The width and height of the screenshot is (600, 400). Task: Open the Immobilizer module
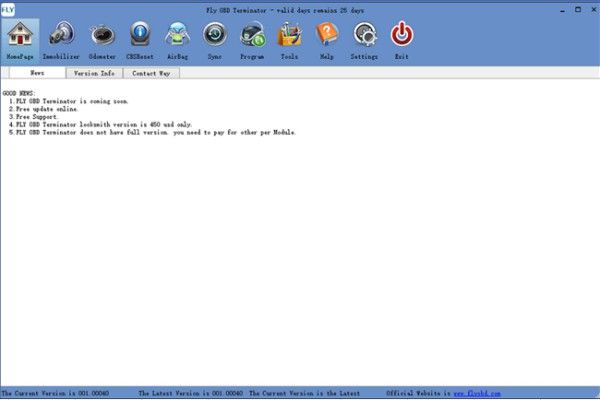point(61,40)
